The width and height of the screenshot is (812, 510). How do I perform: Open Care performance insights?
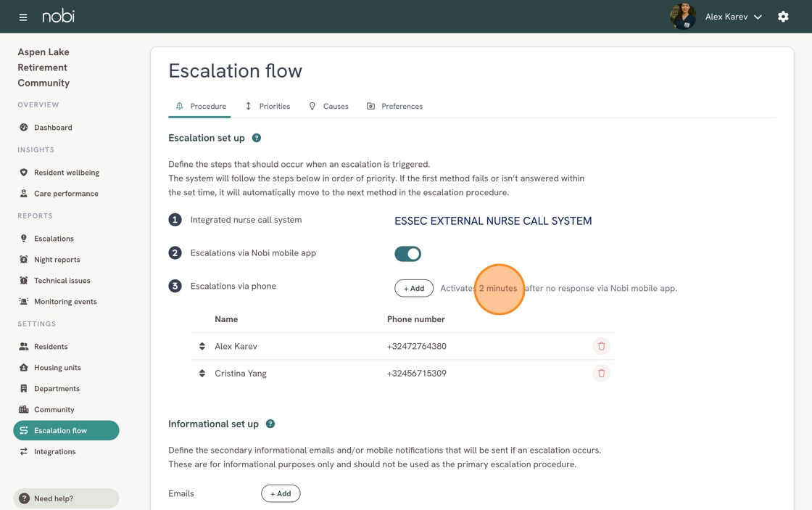click(x=66, y=193)
